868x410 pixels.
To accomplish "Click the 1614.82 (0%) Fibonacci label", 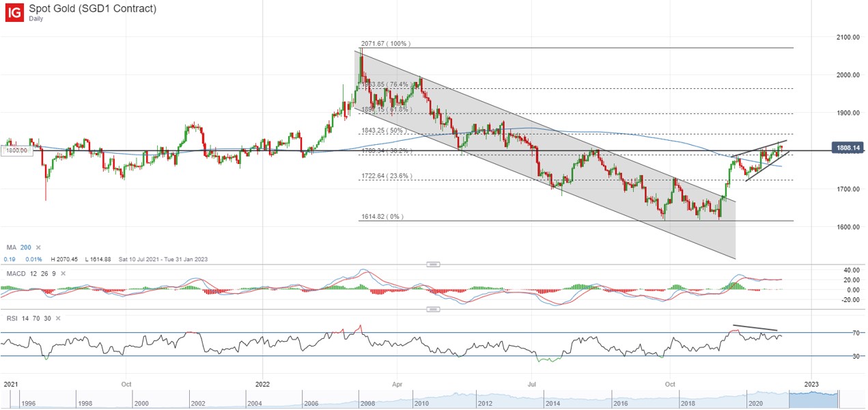I will (382, 217).
